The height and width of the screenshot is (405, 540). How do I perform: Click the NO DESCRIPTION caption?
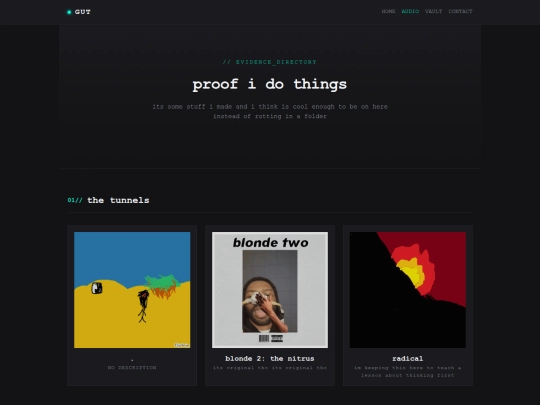point(132,368)
